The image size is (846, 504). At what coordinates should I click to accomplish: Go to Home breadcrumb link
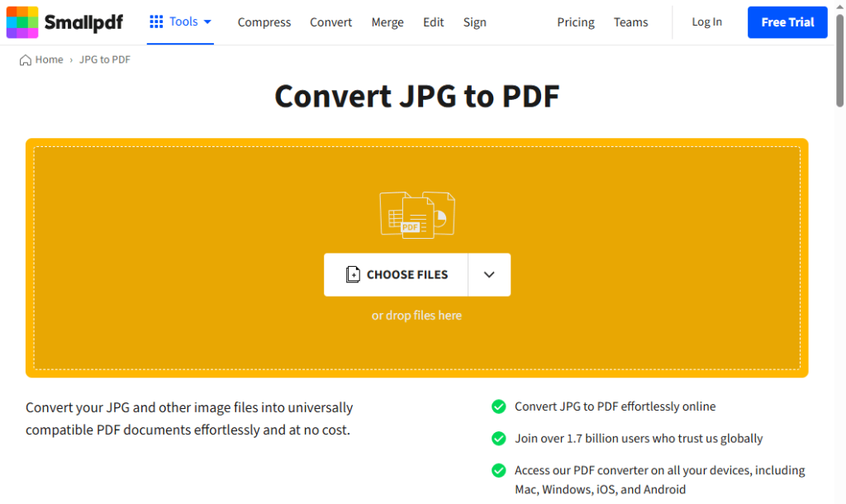coord(49,59)
